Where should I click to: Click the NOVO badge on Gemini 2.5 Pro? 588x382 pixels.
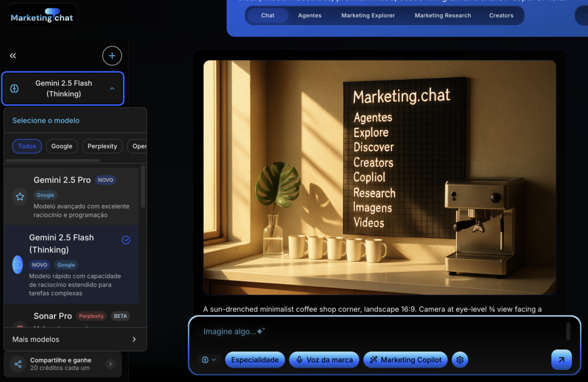tap(106, 180)
